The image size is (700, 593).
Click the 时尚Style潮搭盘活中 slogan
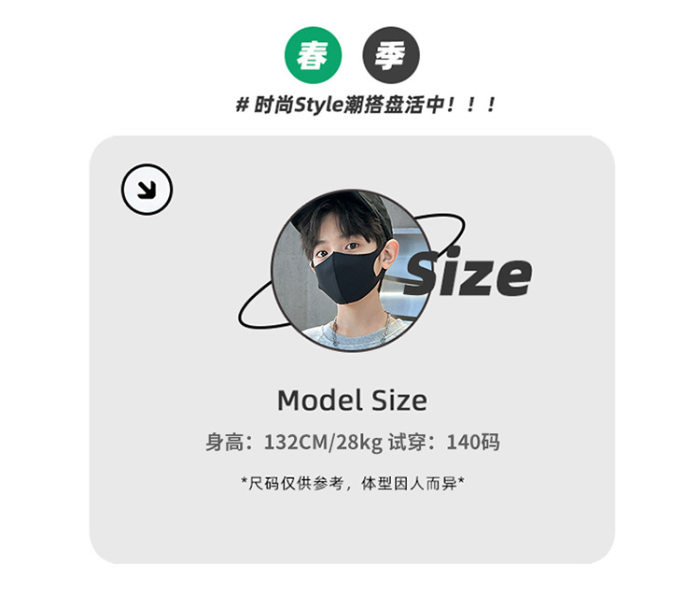349,106
